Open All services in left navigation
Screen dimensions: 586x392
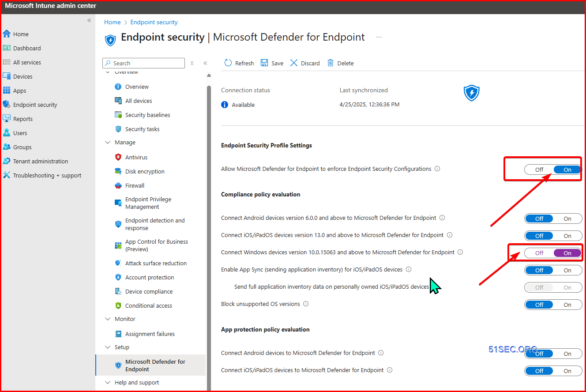27,62
